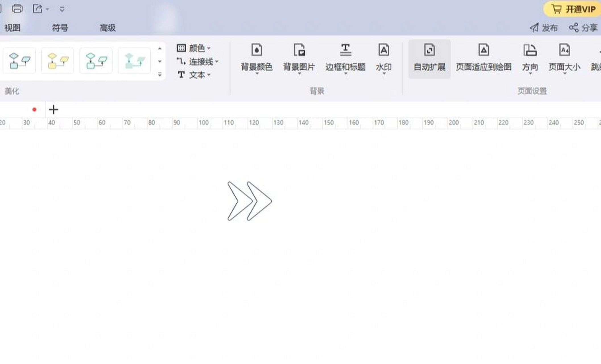Select the yellow flowchart theme thumbnail
The image size is (601, 364).
(57, 61)
